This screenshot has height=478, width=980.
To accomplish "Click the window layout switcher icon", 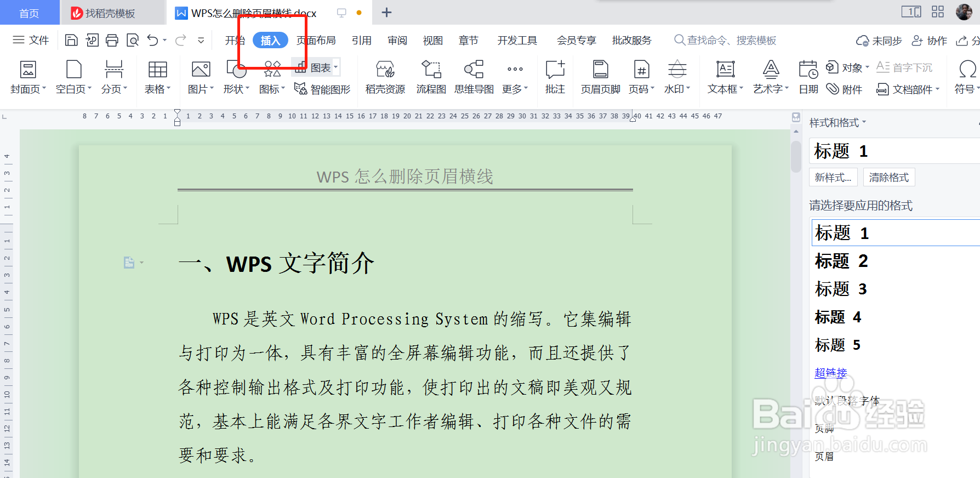I will (911, 12).
